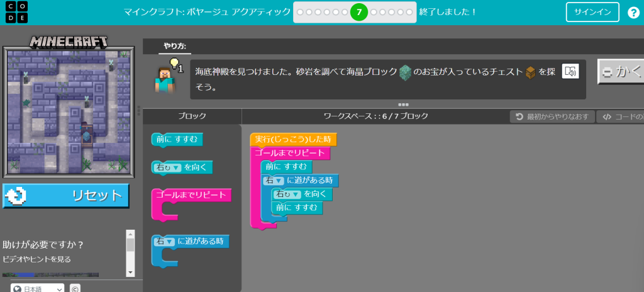
Task: Click the three-dot instructions resize handle
Action: 402,104
